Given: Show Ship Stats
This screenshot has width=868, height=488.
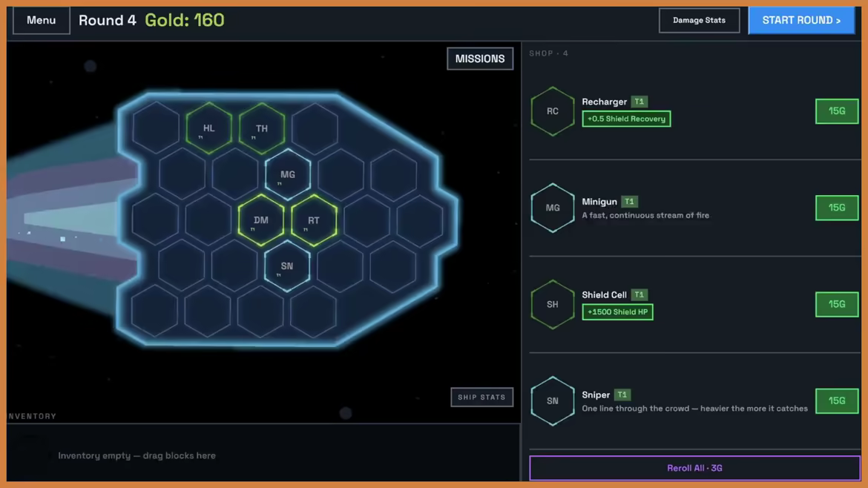Looking at the screenshot, I should [481, 398].
